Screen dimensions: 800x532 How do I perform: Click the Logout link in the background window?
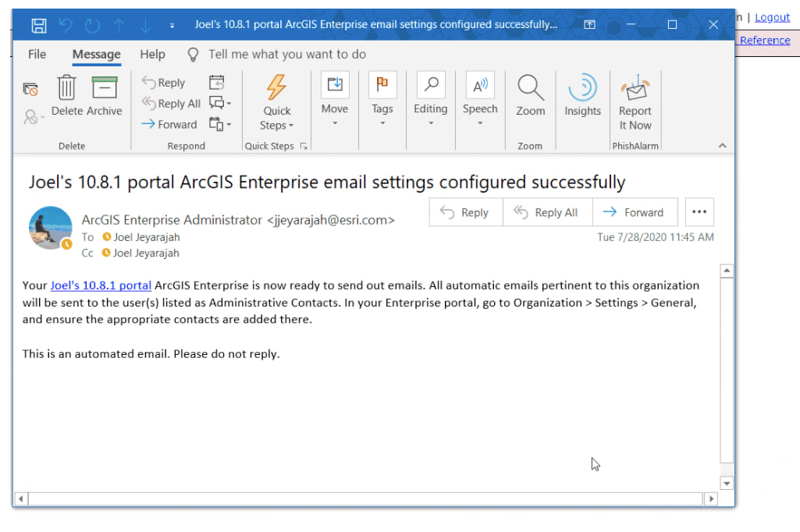[x=772, y=17]
